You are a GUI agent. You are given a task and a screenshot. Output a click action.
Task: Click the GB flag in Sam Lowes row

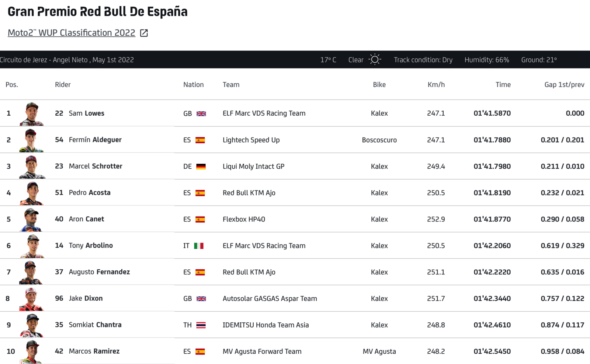(201, 114)
